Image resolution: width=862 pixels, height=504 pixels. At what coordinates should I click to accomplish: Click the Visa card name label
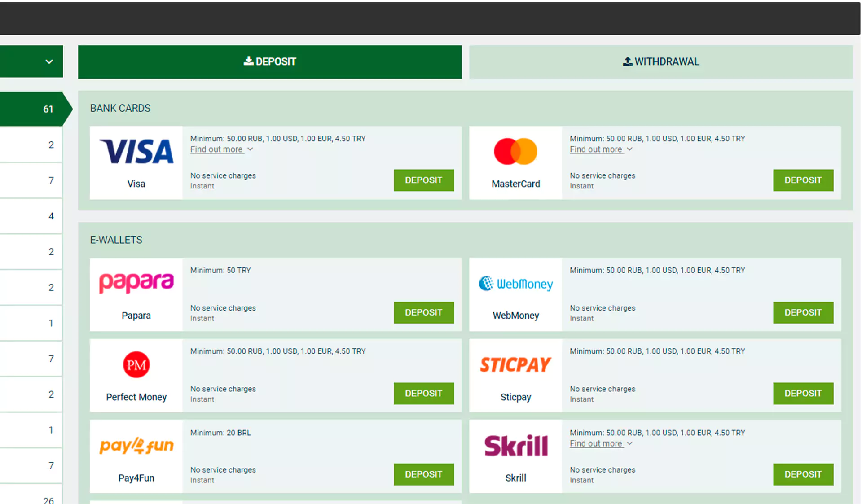point(136,184)
